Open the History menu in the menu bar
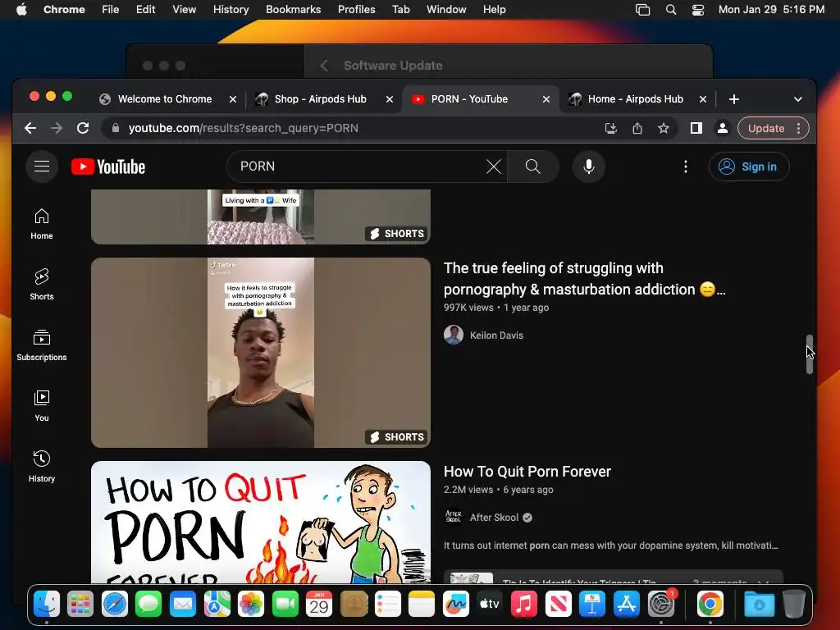Screen dimensions: 840x630 click(231, 10)
